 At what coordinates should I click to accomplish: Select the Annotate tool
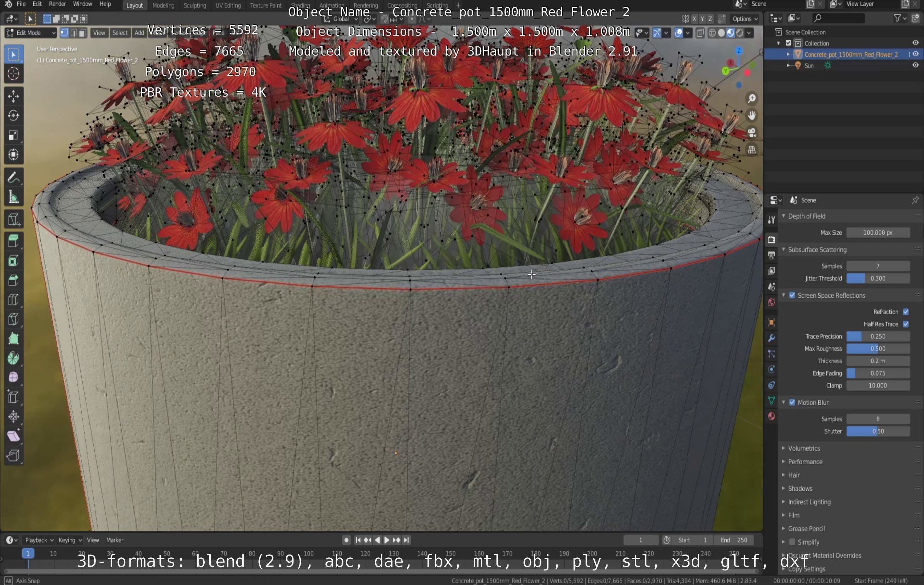click(x=13, y=177)
